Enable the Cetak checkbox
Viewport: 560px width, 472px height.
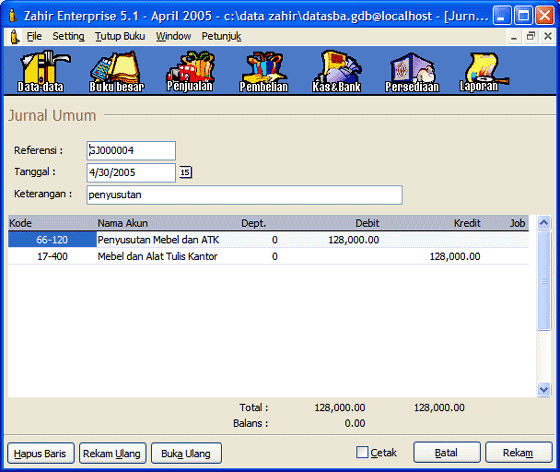(x=362, y=452)
